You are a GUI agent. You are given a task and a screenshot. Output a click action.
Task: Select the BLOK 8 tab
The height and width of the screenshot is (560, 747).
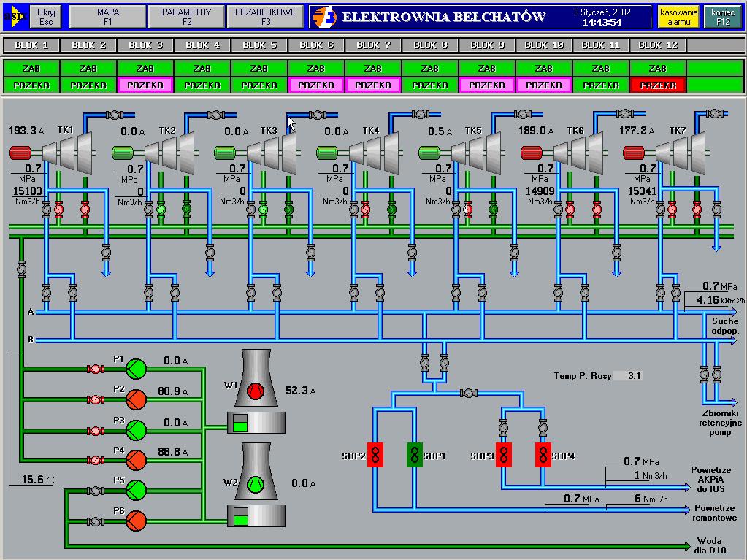(x=430, y=45)
